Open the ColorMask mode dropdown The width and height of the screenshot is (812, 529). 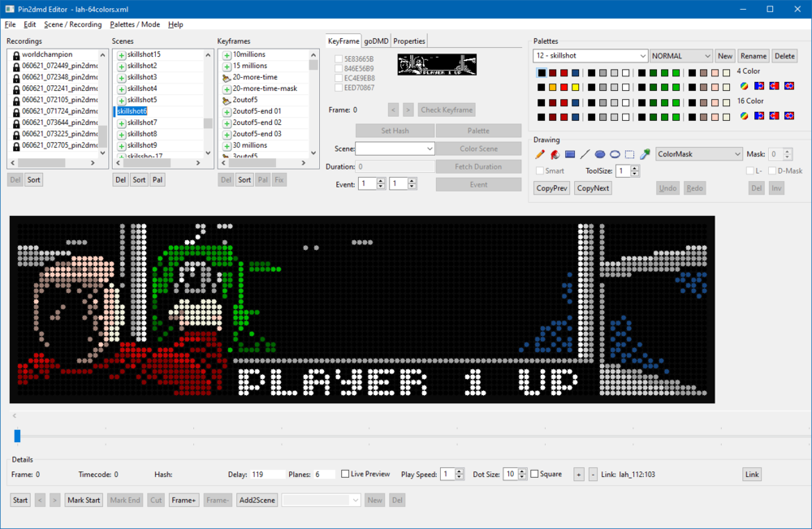click(x=699, y=154)
